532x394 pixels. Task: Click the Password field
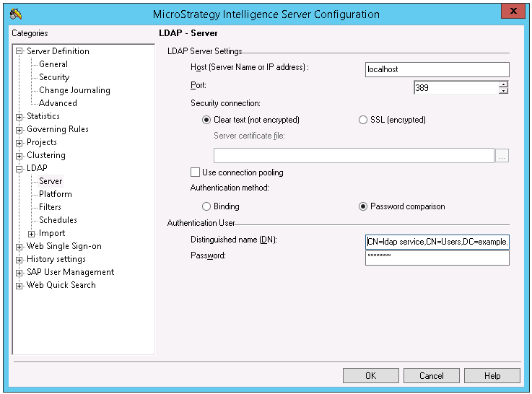tap(437, 258)
